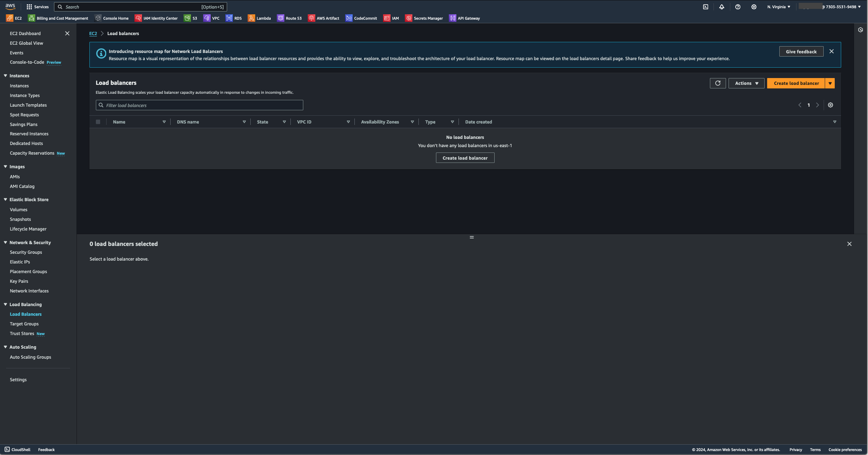
Task: Click the Filter load balancers input field
Action: tap(199, 105)
